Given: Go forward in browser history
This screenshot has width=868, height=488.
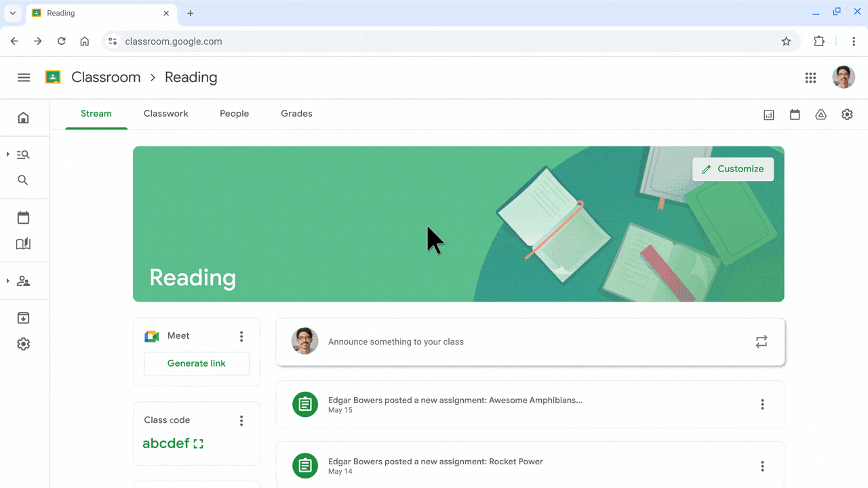Looking at the screenshot, I should click(38, 41).
